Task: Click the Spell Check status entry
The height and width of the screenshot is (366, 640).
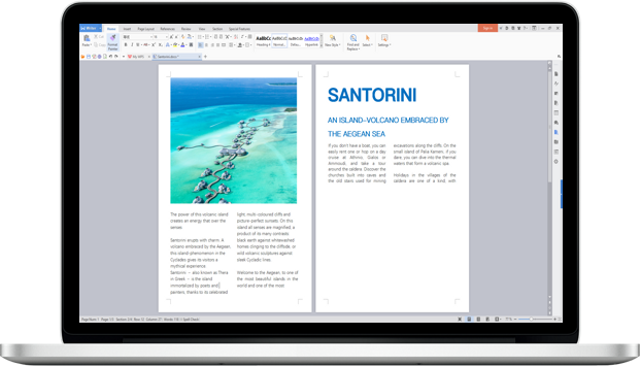Action: (191, 319)
